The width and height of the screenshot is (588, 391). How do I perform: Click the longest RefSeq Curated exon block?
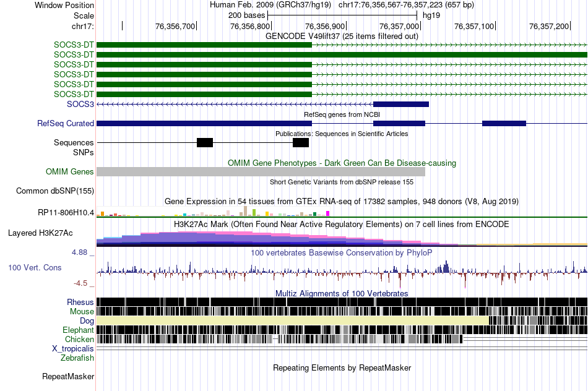coord(204,123)
